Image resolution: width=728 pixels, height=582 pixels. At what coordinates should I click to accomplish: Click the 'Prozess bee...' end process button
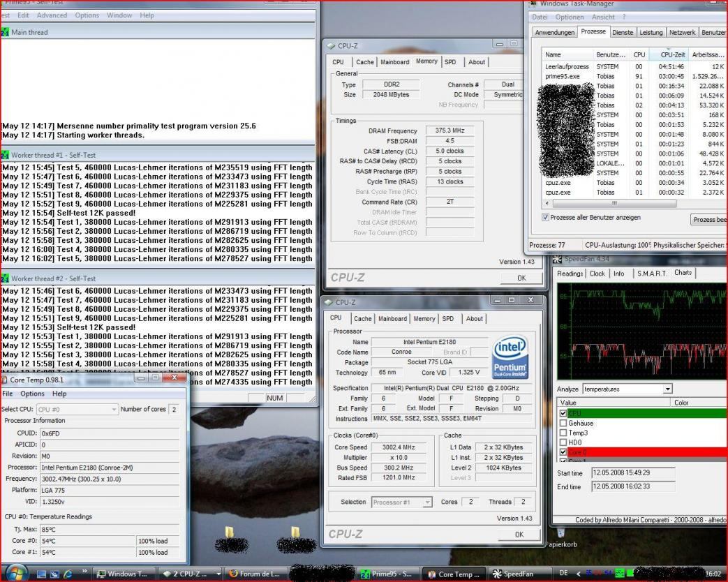(x=709, y=219)
